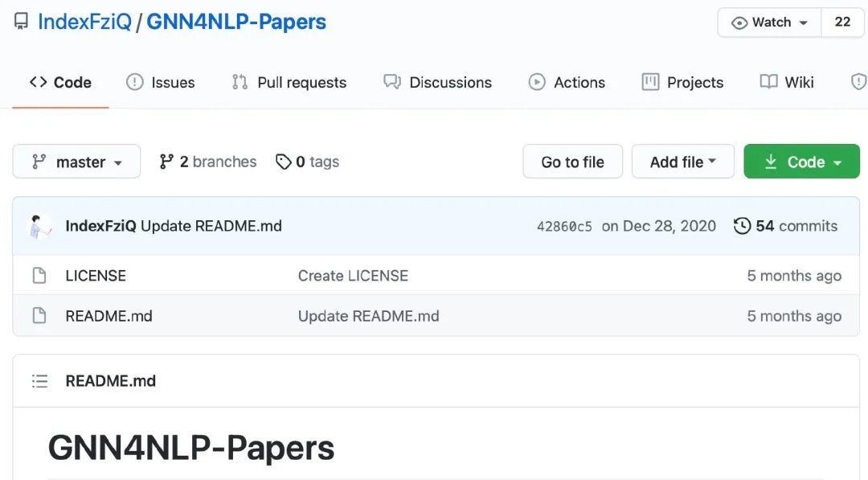View the 22 watchers count

[842, 23]
